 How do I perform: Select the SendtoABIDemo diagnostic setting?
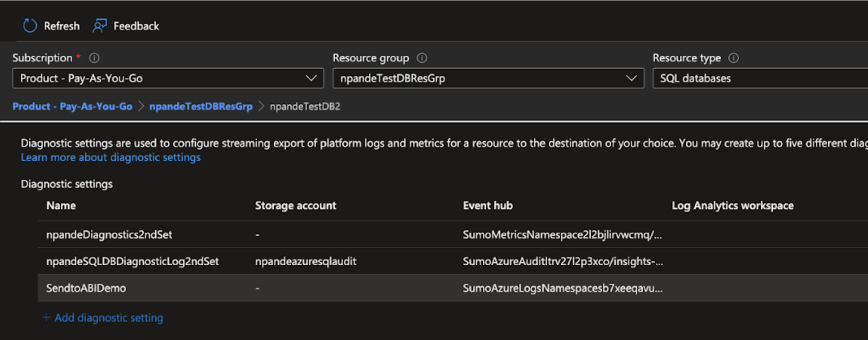[x=86, y=288]
